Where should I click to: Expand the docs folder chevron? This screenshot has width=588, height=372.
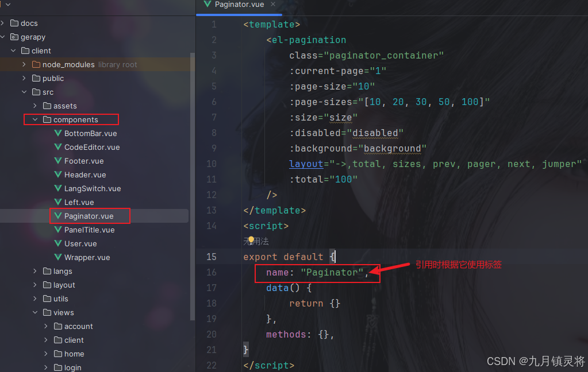tap(3, 23)
